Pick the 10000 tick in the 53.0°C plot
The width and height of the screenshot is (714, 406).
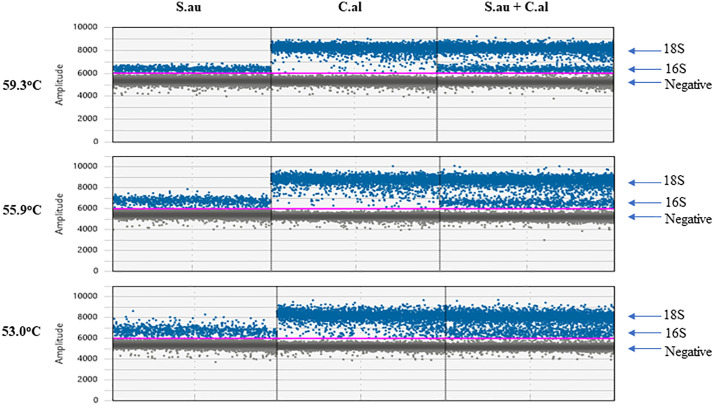coord(85,296)
